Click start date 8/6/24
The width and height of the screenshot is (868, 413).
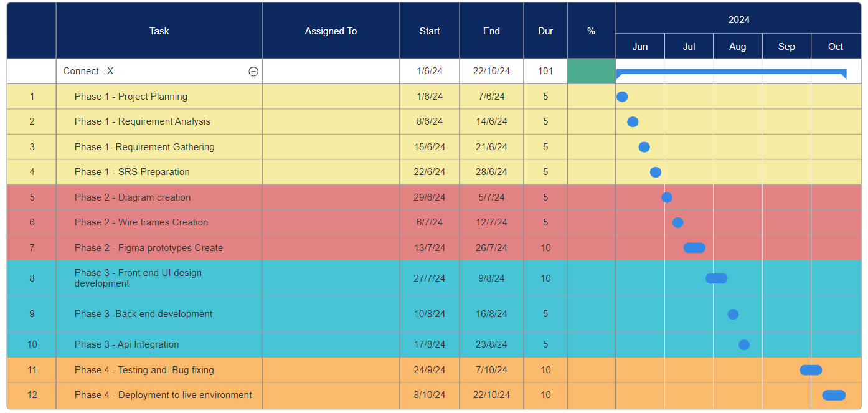[x=430, y=121]
